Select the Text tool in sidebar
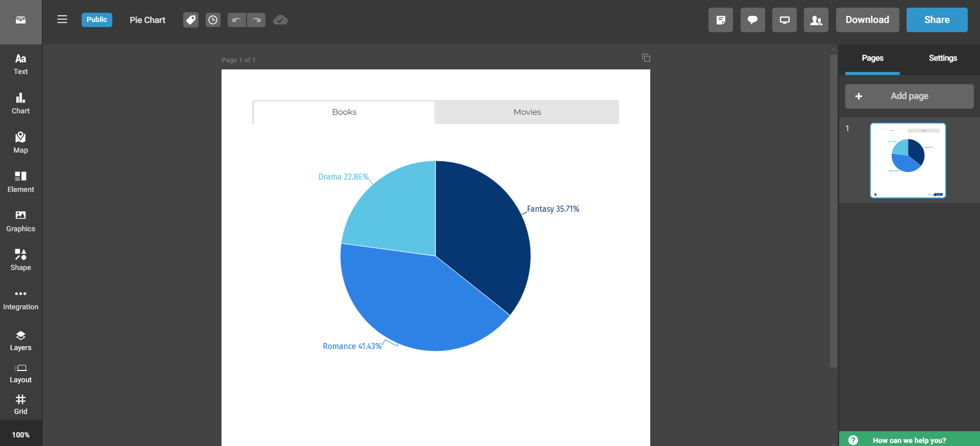980x446 pixels. coord(21,64)
